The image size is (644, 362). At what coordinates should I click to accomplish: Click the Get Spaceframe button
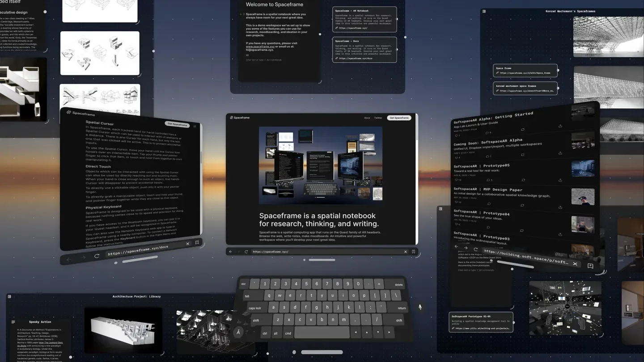[399, 118]
